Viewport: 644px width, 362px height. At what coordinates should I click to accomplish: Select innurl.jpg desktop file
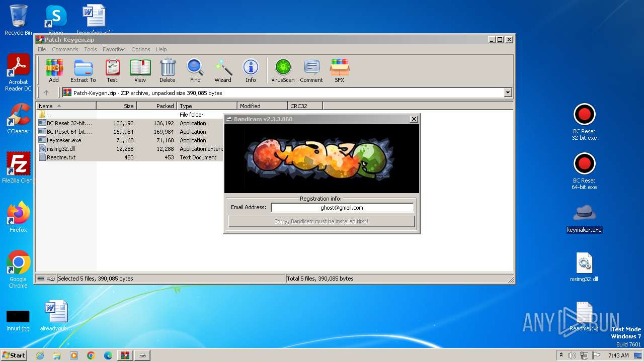pos(18,320)
